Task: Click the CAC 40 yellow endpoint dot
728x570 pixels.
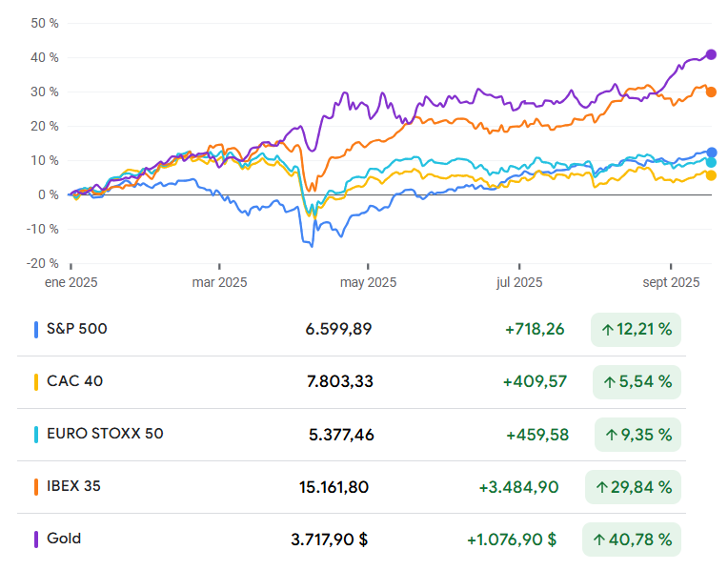Action: pos(711,175)
